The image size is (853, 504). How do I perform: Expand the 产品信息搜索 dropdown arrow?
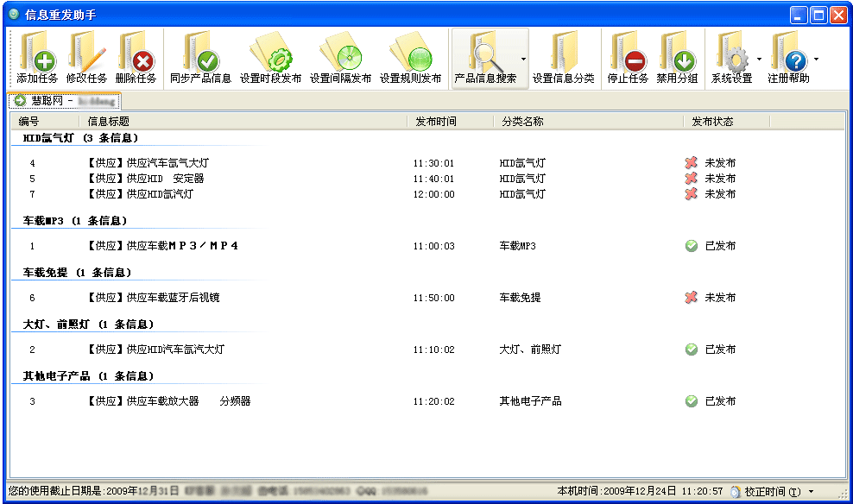pos(523,59)
